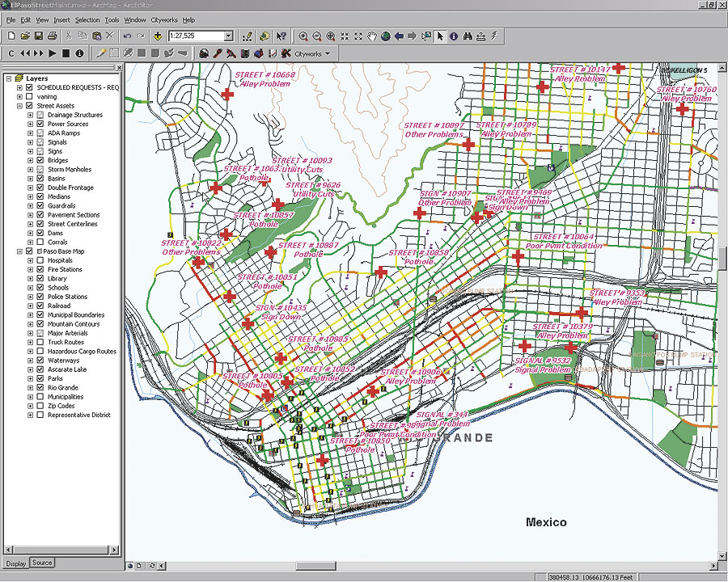Uncheck the Bridges layer
The height and width of the screenshot is (582, 728).
coord(40,161)
